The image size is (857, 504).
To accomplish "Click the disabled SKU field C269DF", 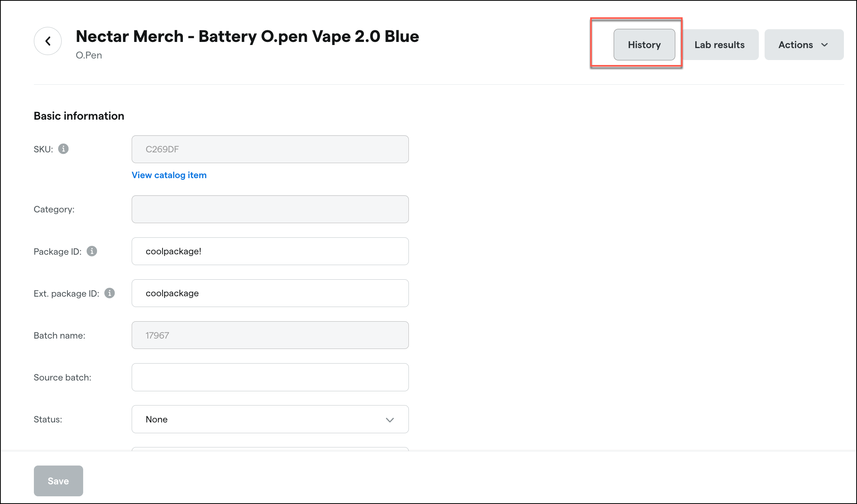I will point(270,149).
